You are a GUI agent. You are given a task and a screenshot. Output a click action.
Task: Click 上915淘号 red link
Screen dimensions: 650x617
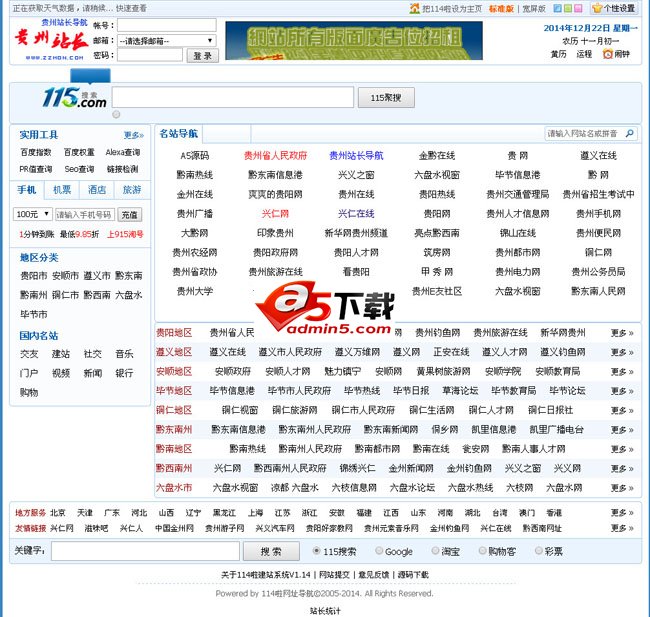tap(125, 234)
